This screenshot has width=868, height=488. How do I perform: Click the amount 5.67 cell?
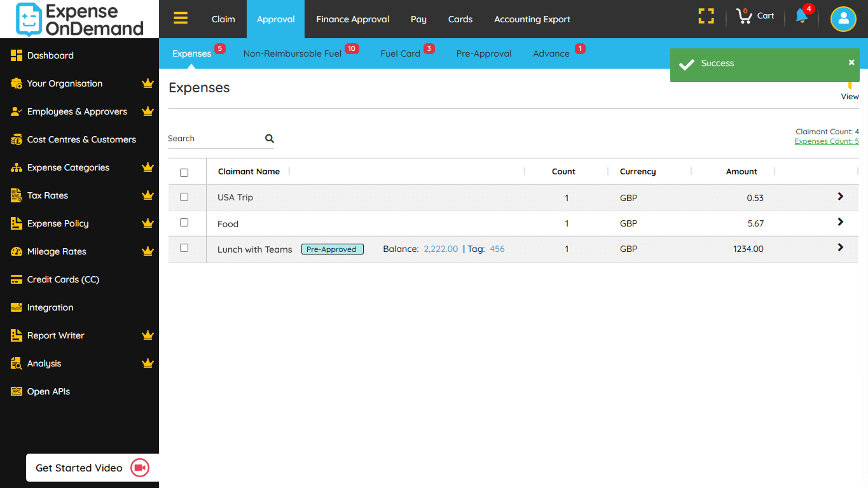pyautogui.click(x=755, y=223)
